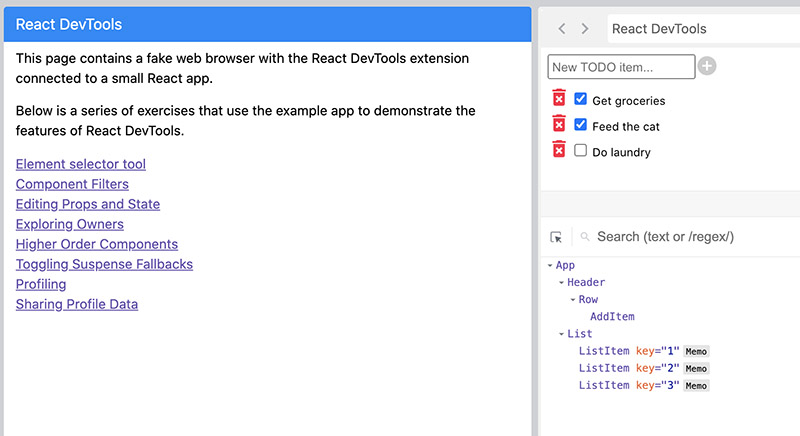Click the browser back arrow
Viewport: 800px width, 436px height.
coord(562,29)
